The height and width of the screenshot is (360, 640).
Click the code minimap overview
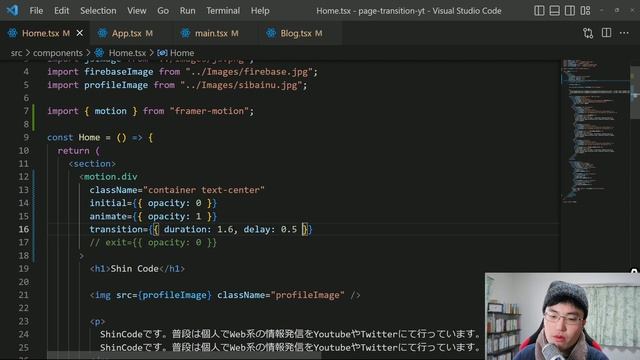pyautogui.click(x=595, y=131)
